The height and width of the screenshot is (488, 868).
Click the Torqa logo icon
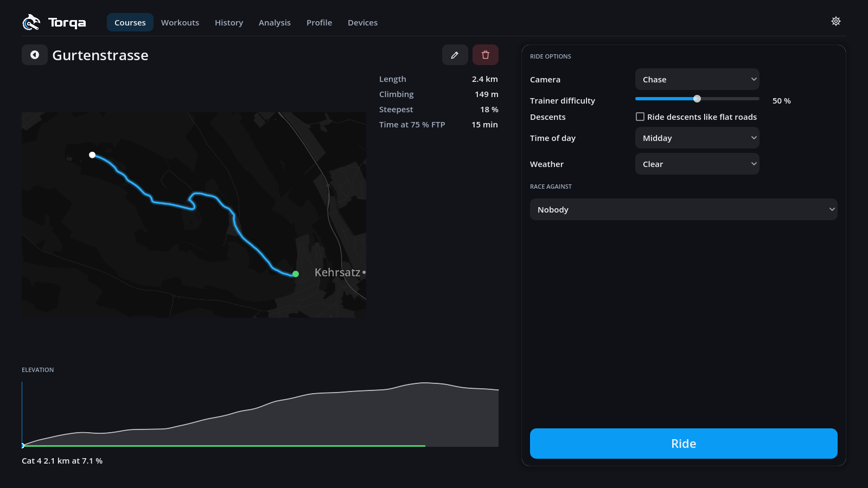[x=31, y=22]
